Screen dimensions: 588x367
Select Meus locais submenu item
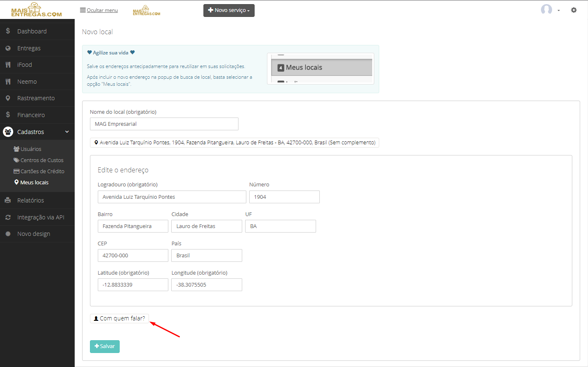coord(31,182)
